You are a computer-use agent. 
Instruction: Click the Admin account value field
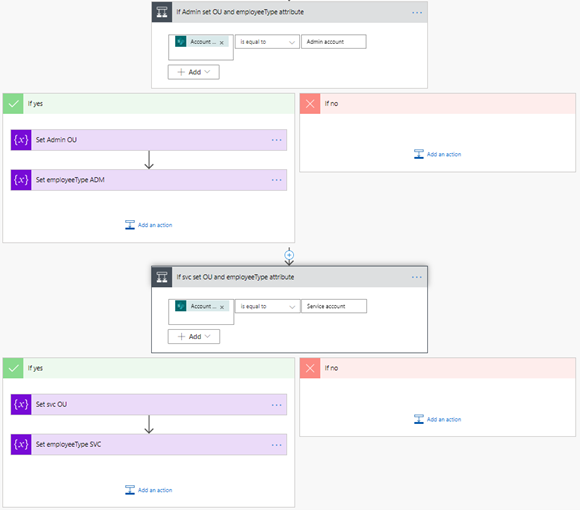pos(334,42)
